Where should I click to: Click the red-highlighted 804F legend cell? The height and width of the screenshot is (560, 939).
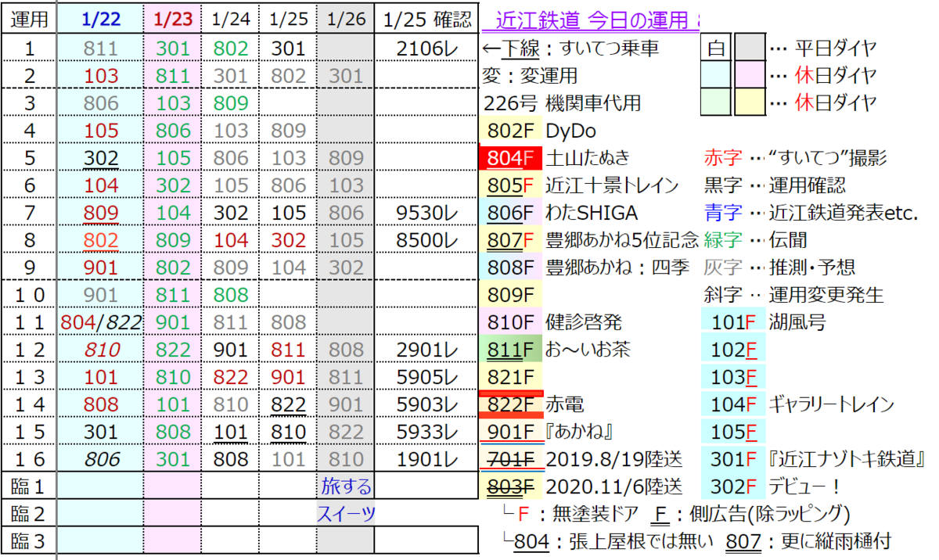(x=510, y=158)
